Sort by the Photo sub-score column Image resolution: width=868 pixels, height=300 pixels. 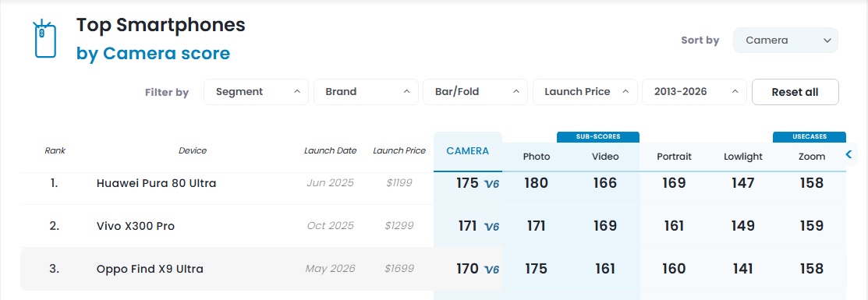point(537,157)
